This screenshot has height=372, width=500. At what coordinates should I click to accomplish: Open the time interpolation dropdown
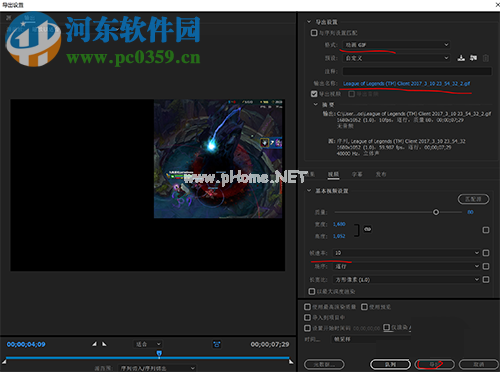point(372,339)
